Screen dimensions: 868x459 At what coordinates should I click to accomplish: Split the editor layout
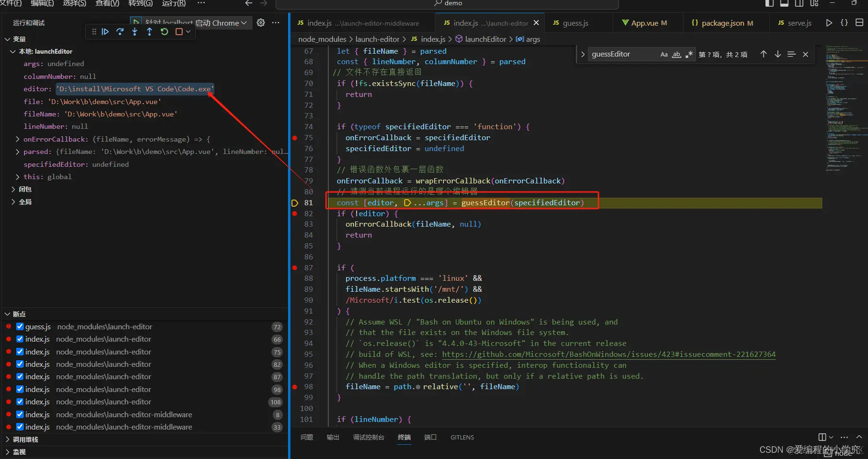click(859, 23)
